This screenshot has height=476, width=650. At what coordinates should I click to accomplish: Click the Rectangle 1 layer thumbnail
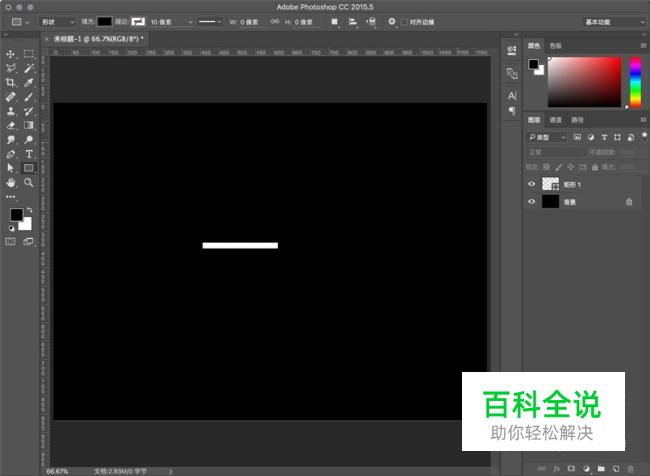coord(551,184)
